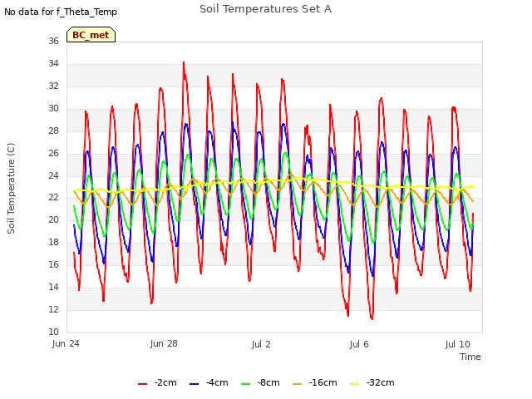Click the 12 y-axis tick label
532x399 pixels.
click(x=53, y=309)
